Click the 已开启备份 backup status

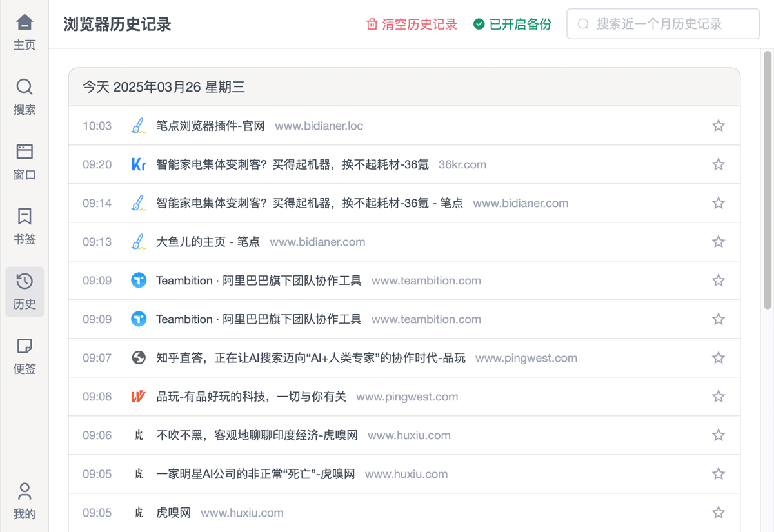coord(513,25)
